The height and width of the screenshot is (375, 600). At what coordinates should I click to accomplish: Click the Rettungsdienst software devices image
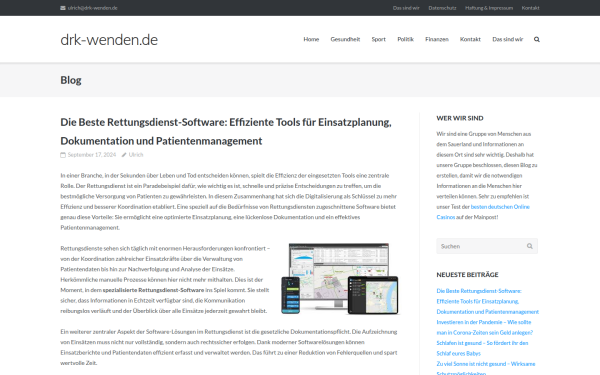(340, 279)
